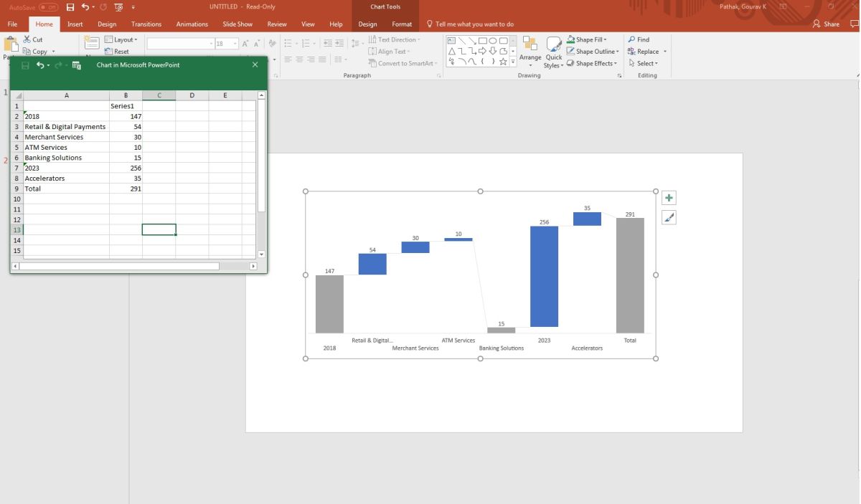Click Undo in the chart data window
The image size is (861, 504).
coord(41,65)
